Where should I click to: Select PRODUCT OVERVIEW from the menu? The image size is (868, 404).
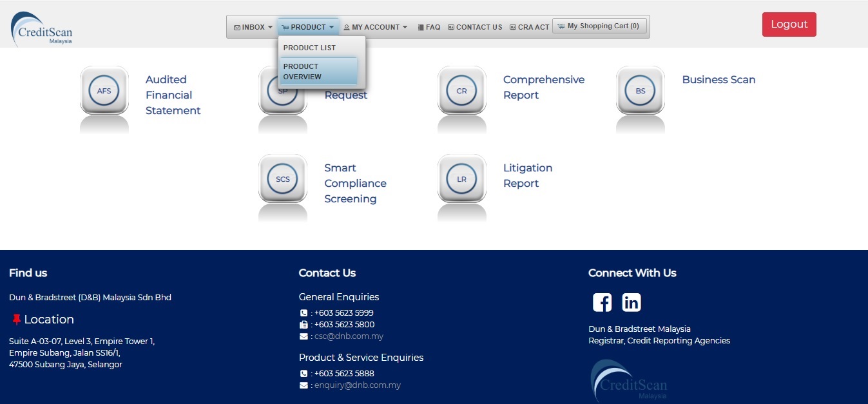tap(319, 72)
